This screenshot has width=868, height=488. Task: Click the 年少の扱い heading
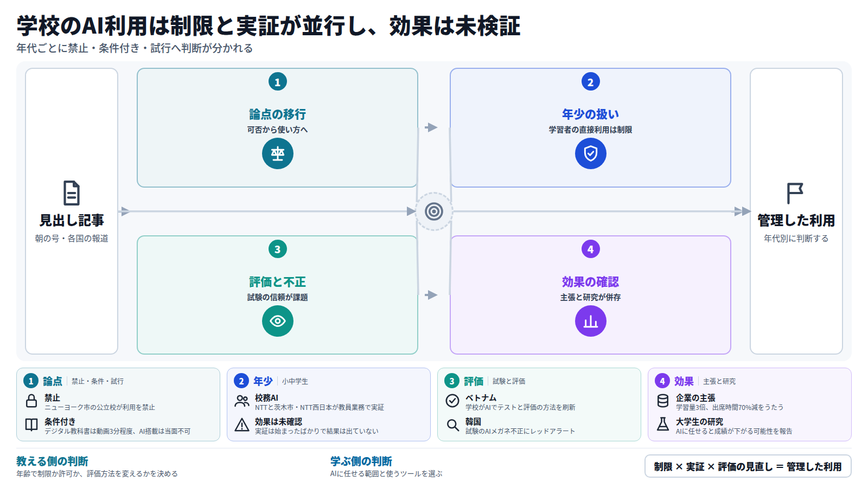pos(591,114)
